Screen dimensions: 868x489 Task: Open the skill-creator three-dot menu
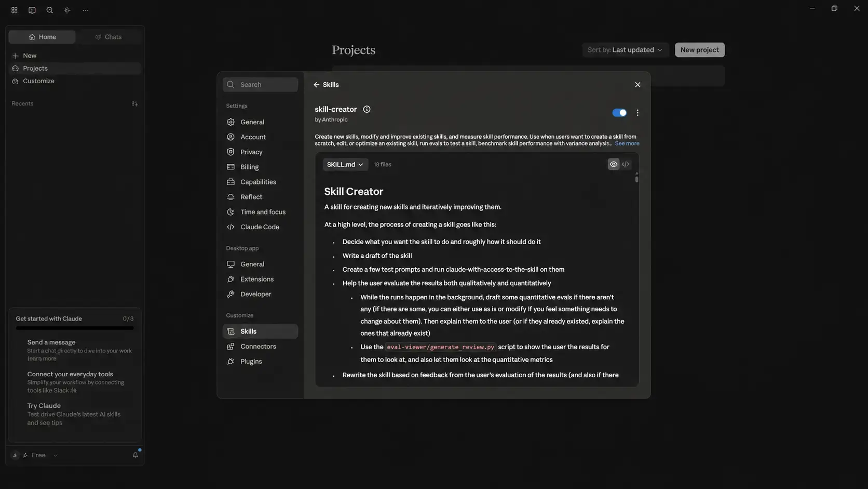coord(638,113)
